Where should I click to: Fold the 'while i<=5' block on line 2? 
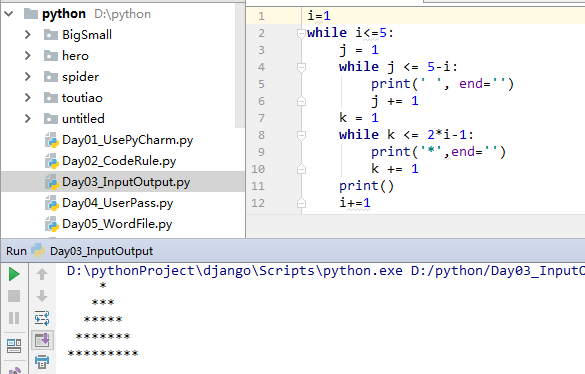pyautogui.click(x=301, y=34)
